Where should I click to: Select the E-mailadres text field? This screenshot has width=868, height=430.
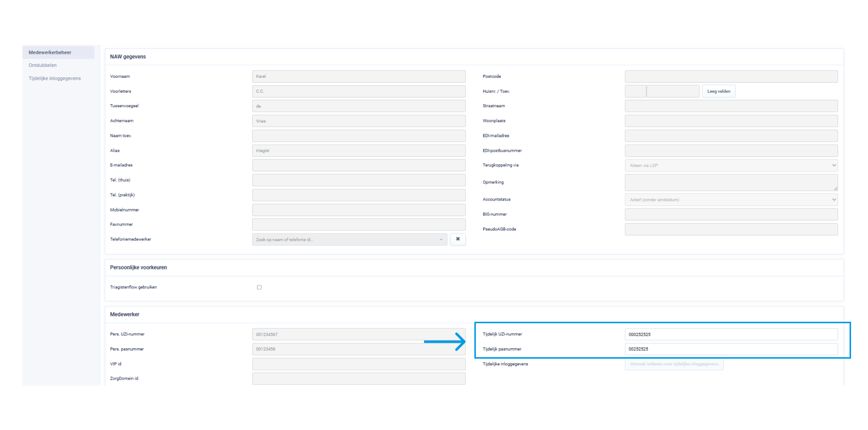point(358,166)
